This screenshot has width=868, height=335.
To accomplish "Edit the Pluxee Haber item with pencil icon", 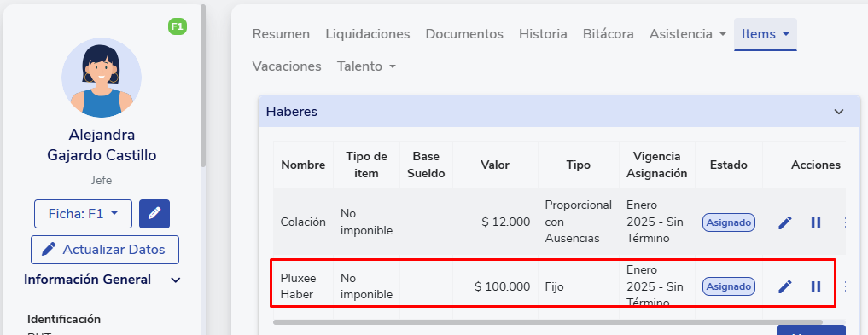I will point(785,286).
